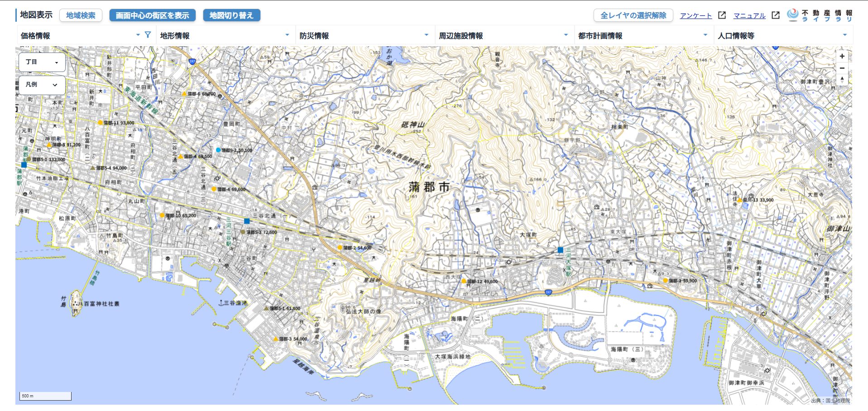
Task: Select the 蒲郡5-3 72,600 circle marker
Action: [243, 232]
